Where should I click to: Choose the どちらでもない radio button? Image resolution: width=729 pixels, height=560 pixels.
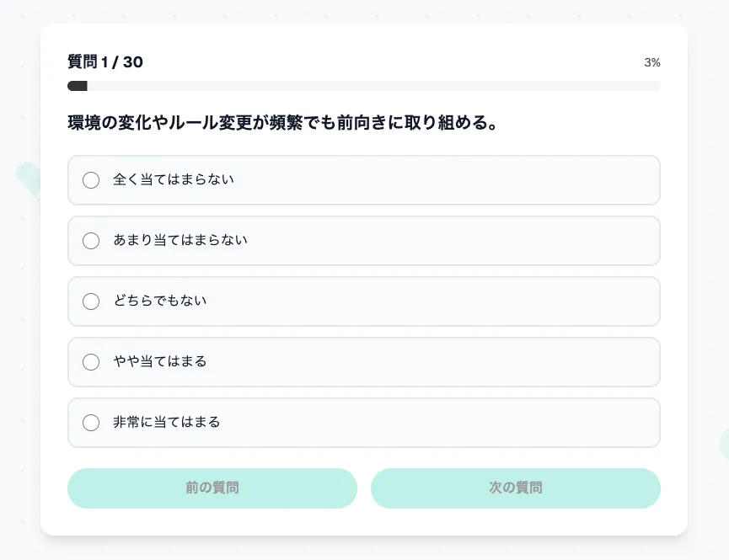pyautogui.click(x=91, y=301)
